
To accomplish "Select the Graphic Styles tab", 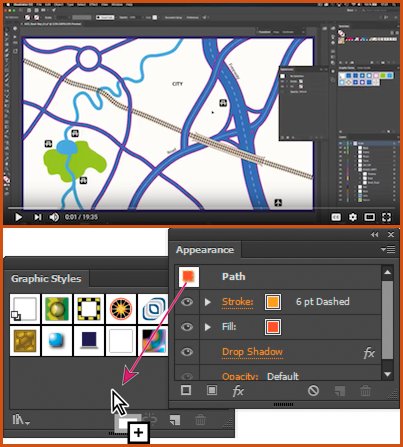I will coord(46,279).
